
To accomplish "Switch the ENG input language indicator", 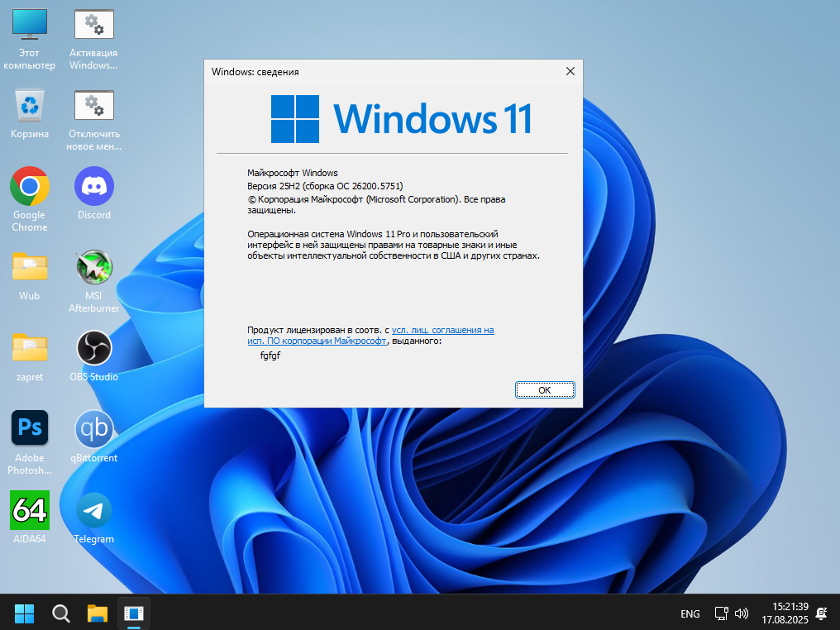I will tap(690, 614).
